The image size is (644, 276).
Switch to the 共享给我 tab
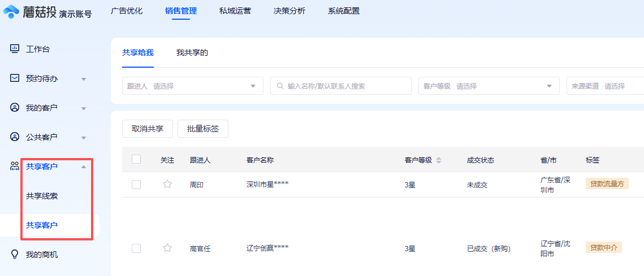[138, 52]
